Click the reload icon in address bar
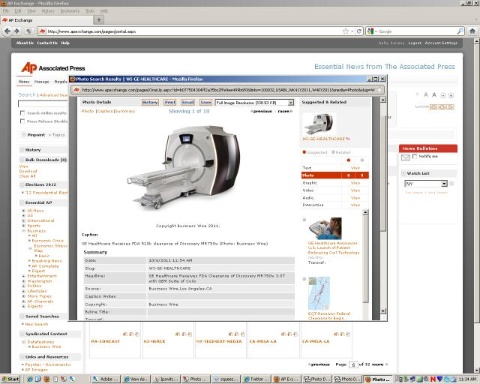The width and height of the screenshot is (480, 384). click(x=359, y=31)
